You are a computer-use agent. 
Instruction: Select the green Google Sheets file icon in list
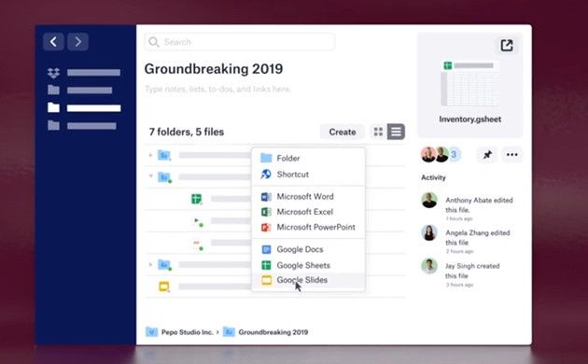[x=197, y=199]
